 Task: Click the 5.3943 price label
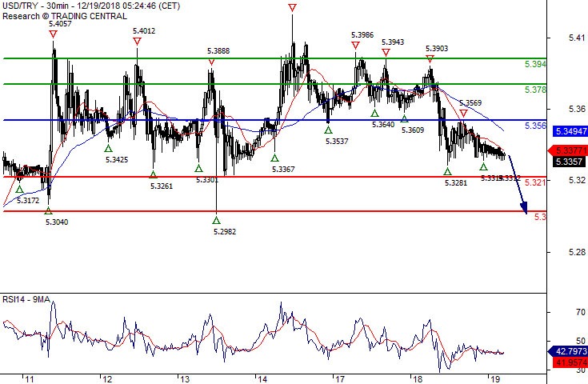(x=393, y=42)
